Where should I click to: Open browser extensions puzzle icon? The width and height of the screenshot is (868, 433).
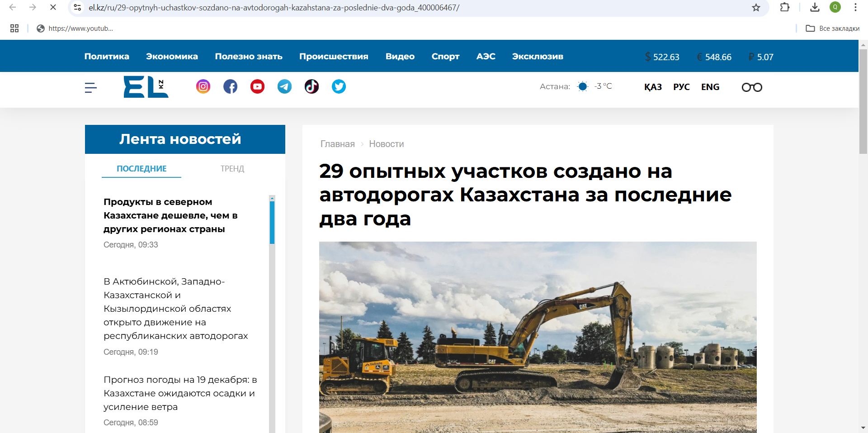tap(785, 7)
